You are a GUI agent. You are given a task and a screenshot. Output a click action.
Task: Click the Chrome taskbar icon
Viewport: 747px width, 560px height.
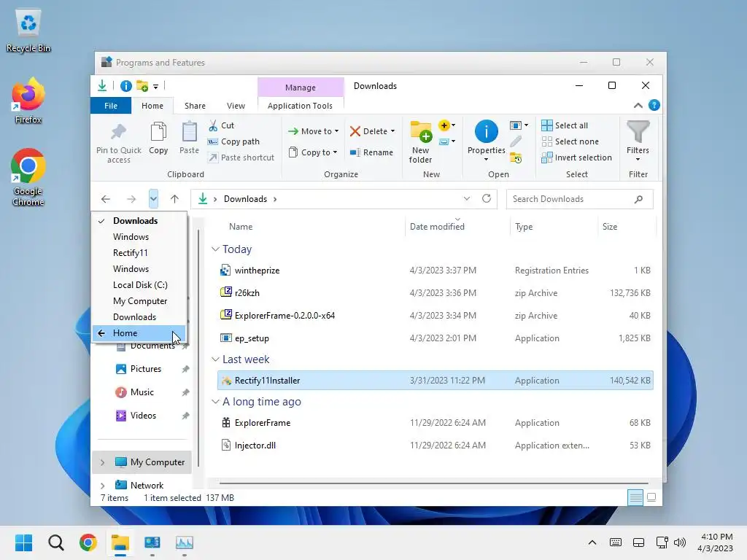coord(88,542)
